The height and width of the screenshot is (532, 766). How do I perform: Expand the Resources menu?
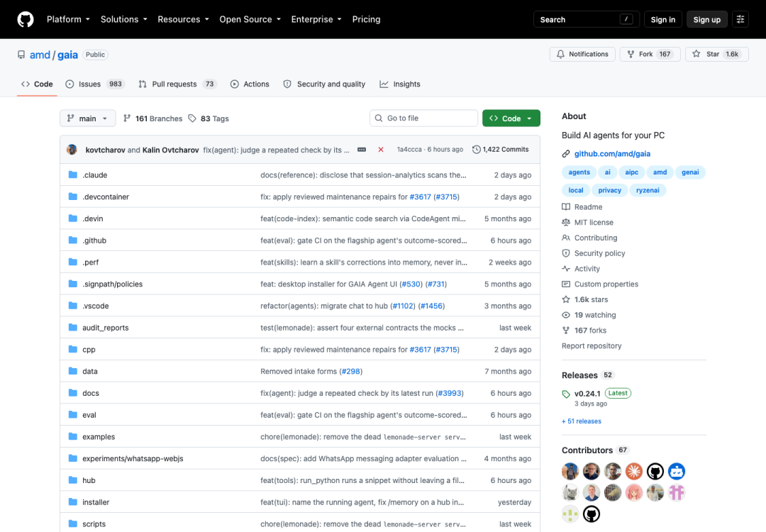point(183,20)
